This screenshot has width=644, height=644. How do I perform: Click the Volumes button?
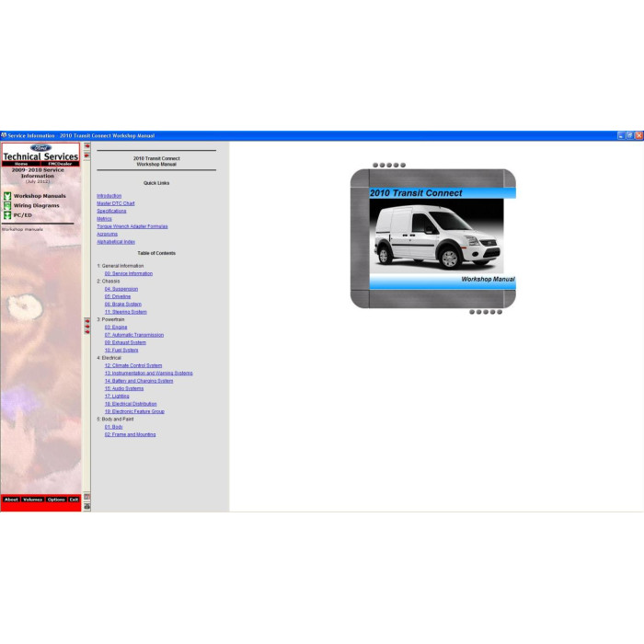click(x=32, y=500)
